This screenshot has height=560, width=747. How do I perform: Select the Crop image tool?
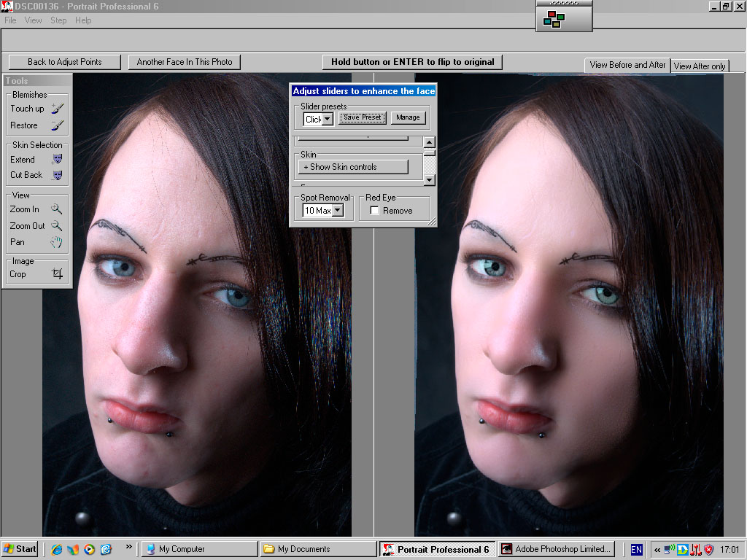pos(37,274)
